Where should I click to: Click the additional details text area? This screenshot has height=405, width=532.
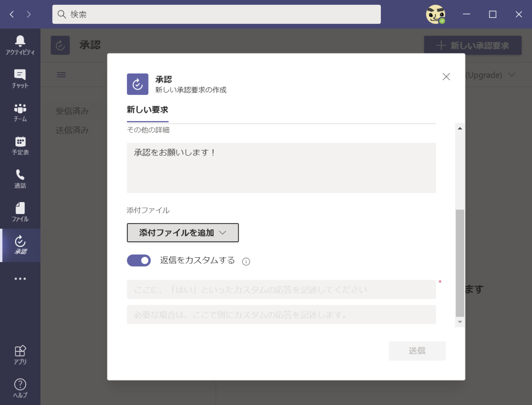pos(281,168)
